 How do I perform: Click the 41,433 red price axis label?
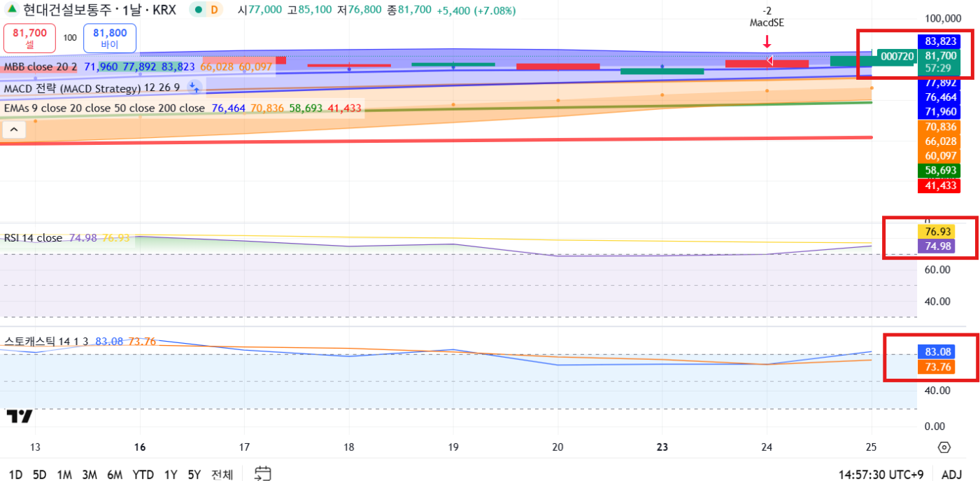(x=941, y=186)
